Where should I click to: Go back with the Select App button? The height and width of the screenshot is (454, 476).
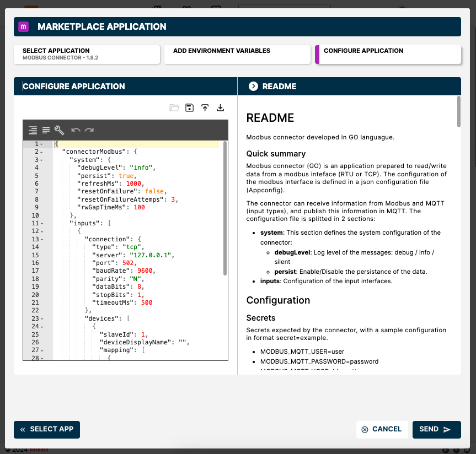pyautogui.click(x=47, y=429)
